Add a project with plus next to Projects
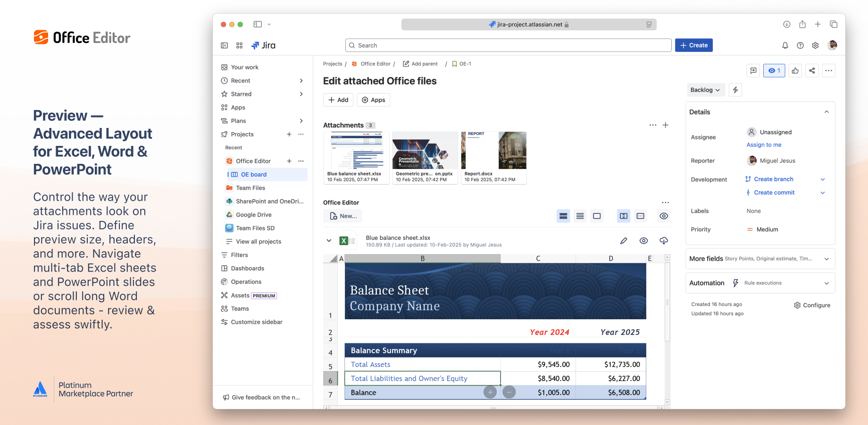Viewport: 868px width, 425px height. click(x=289, y=134)
